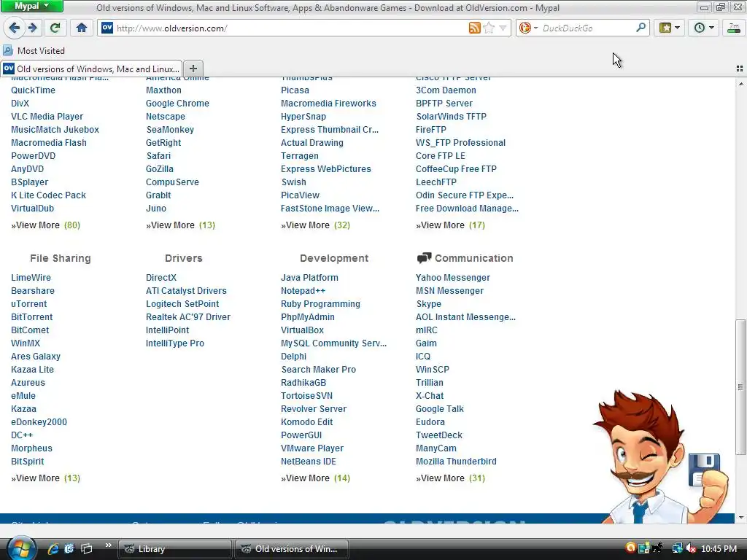Open the Home page icon
Screen dimensions: 747x560
(x=82, y=28)
